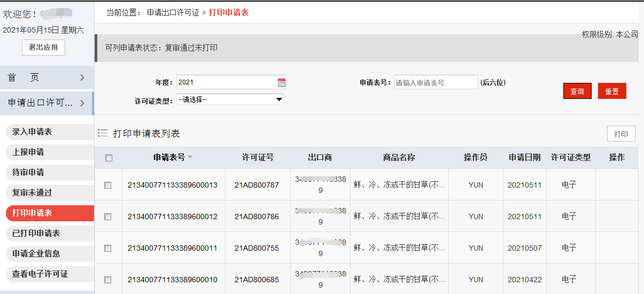
Task: Click application number 21340077113338960​0010
Action: 173,280
